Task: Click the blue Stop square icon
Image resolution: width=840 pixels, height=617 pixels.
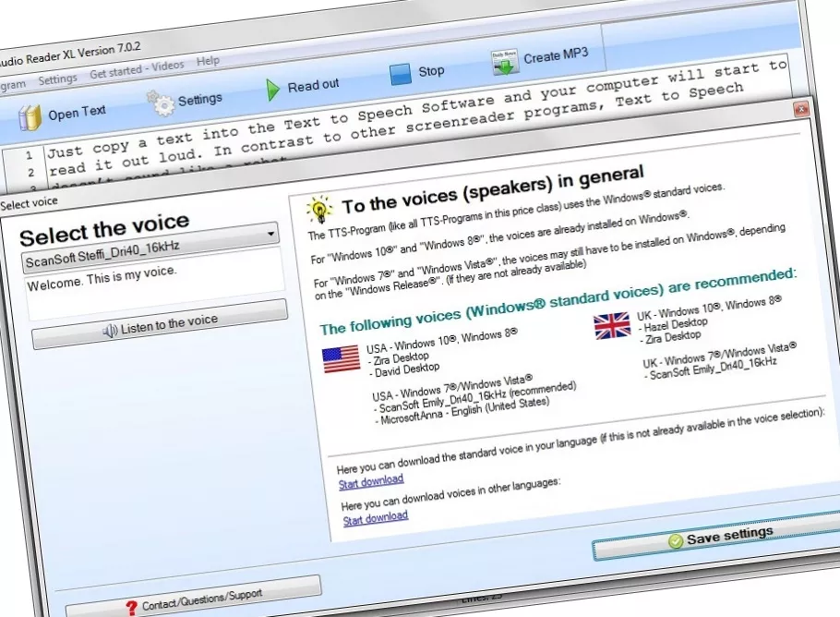Action: coord(401,74)
